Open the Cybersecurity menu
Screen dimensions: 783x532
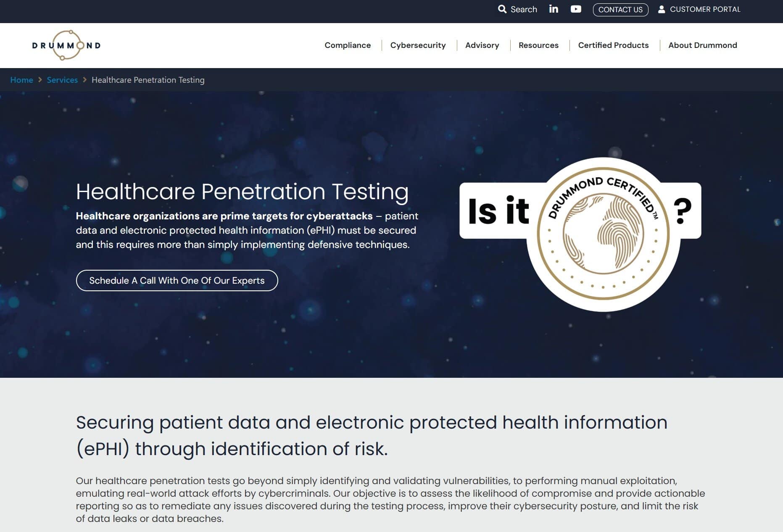click(x=418, y=45)
